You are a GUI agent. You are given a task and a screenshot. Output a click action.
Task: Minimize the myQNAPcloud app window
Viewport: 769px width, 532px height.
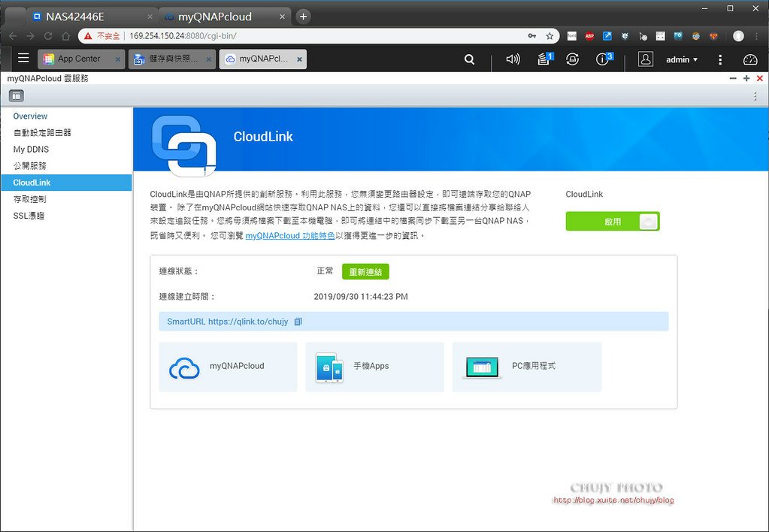click(x=733, y=78)
